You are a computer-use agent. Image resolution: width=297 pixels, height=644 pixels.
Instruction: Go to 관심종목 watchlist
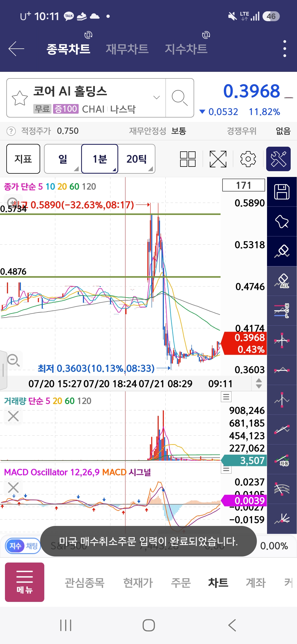(84, 583)
